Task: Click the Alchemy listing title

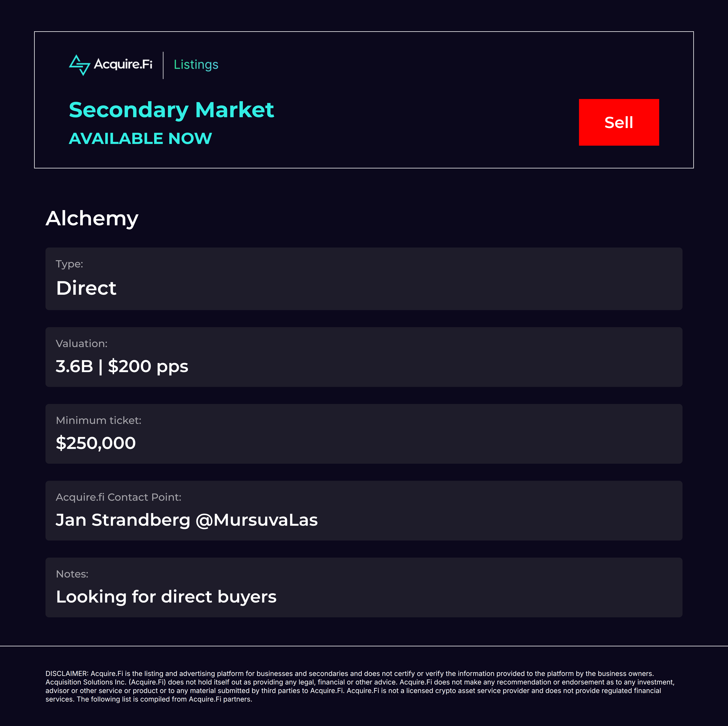Action: 92,219
